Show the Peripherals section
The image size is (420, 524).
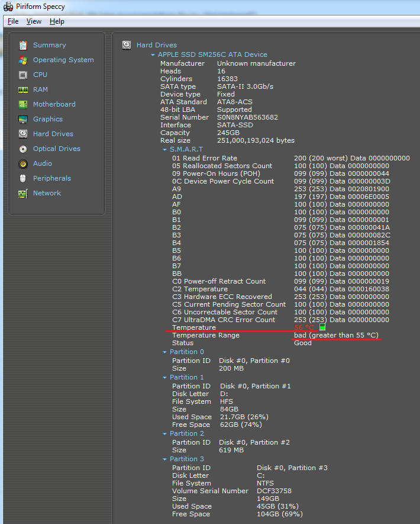click(51, 178)
